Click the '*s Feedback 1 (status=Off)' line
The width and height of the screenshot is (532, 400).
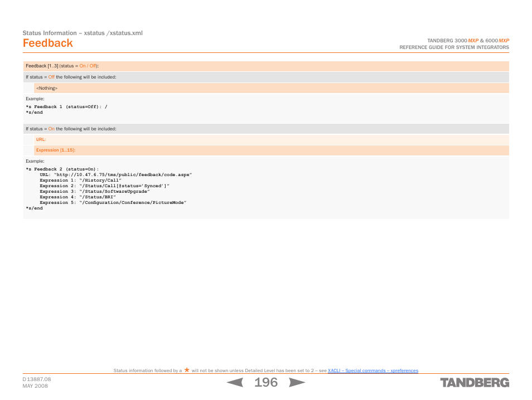(66, 107)
